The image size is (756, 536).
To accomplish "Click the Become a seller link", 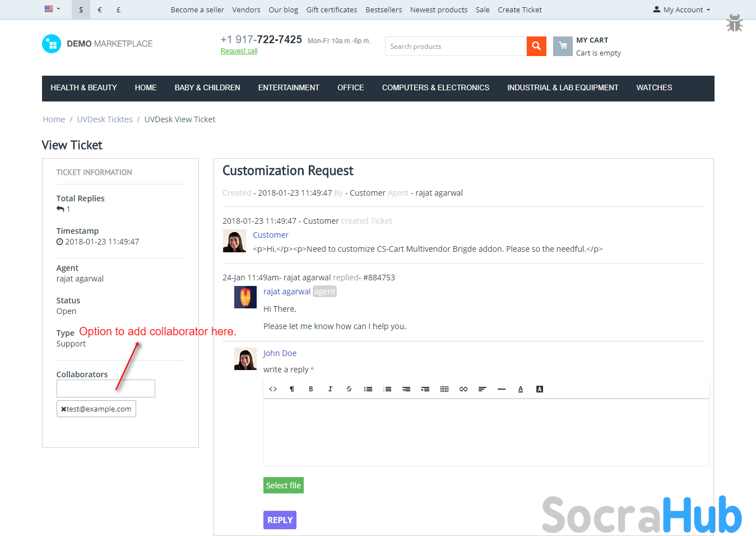I will 197,10.
